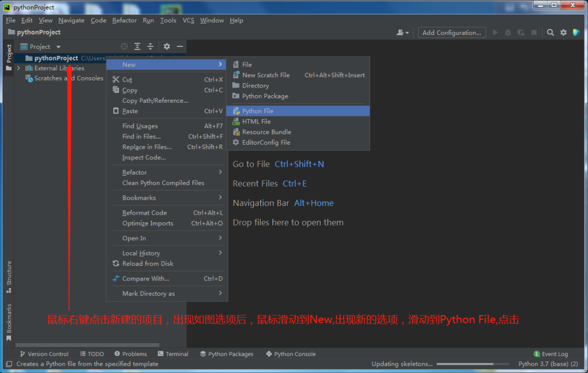Expand the Open In submenu
The width and height of the screenshot is (588, 373).
coord(166,238)
